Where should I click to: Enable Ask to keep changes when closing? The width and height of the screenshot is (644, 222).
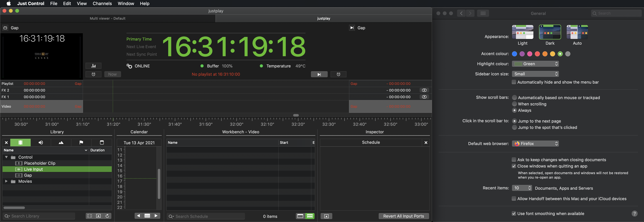(x=514, y=160)
